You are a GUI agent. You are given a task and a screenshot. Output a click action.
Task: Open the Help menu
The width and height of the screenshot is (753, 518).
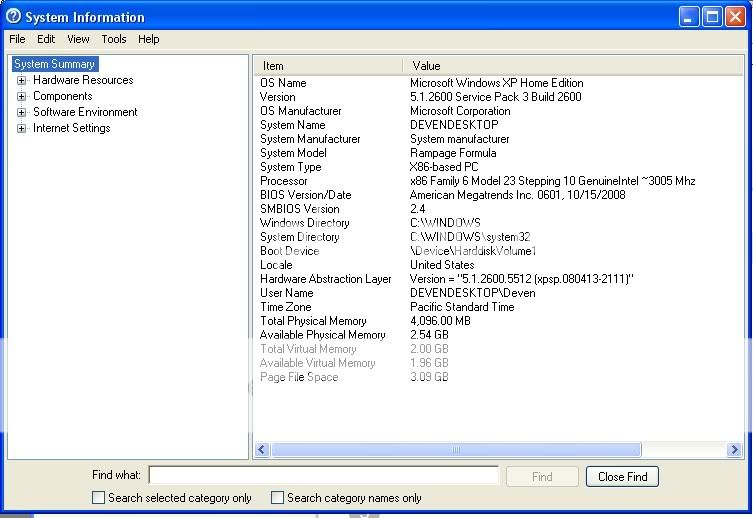point(149,39)
